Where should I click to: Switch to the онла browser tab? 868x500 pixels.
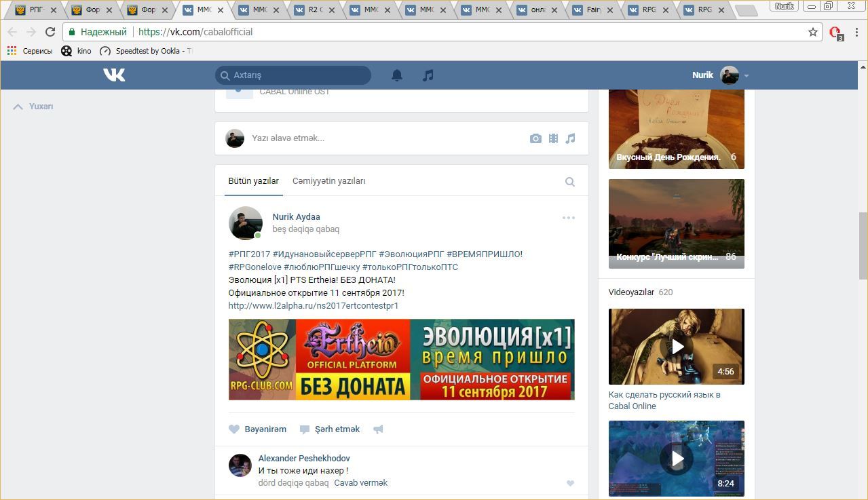pos(538,10)
